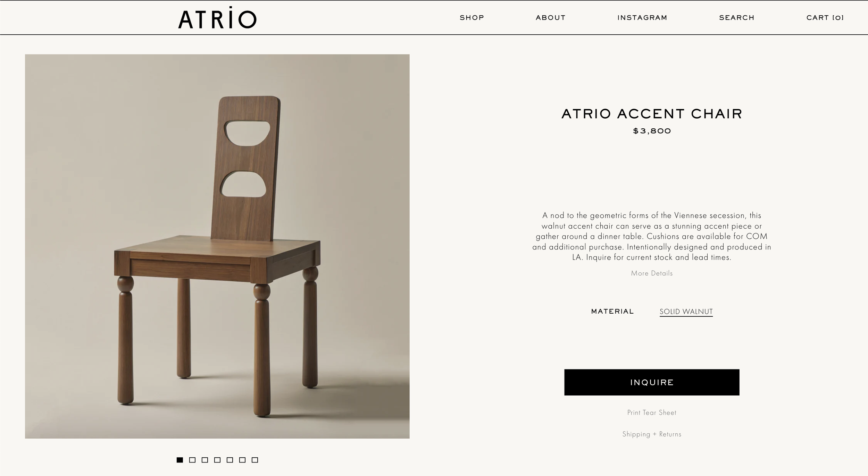Switch to the second image indicator square
Image resolution: width=868 pixels, height=476 pixels.
192,460
